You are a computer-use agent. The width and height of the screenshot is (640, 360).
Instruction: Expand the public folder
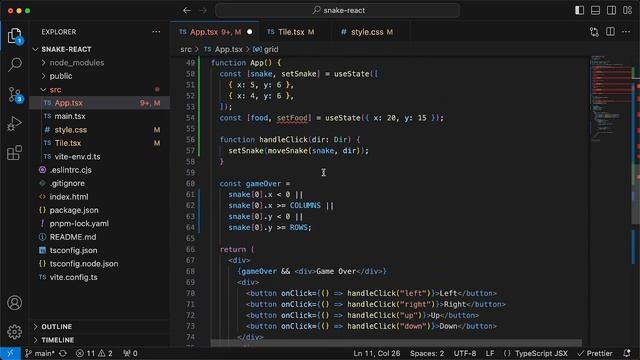point(100,76)
